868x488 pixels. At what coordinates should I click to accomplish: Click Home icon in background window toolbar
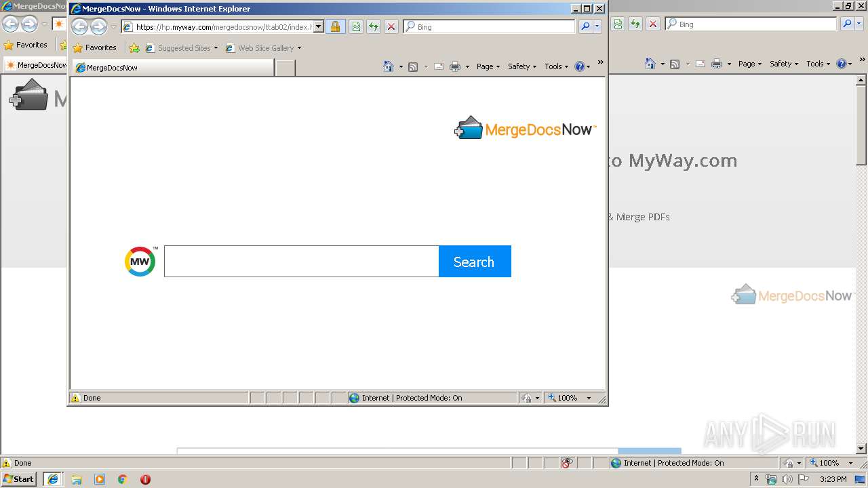point(650,63)
